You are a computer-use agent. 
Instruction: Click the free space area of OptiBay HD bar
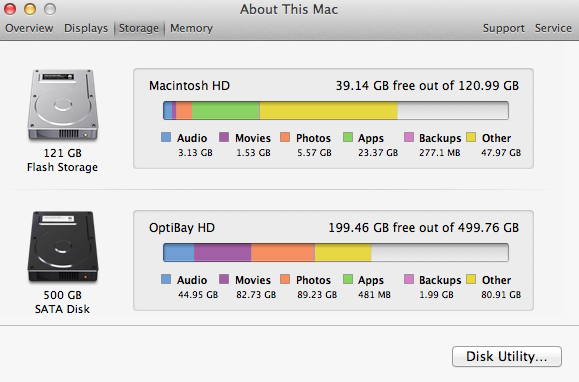(439, 252)
